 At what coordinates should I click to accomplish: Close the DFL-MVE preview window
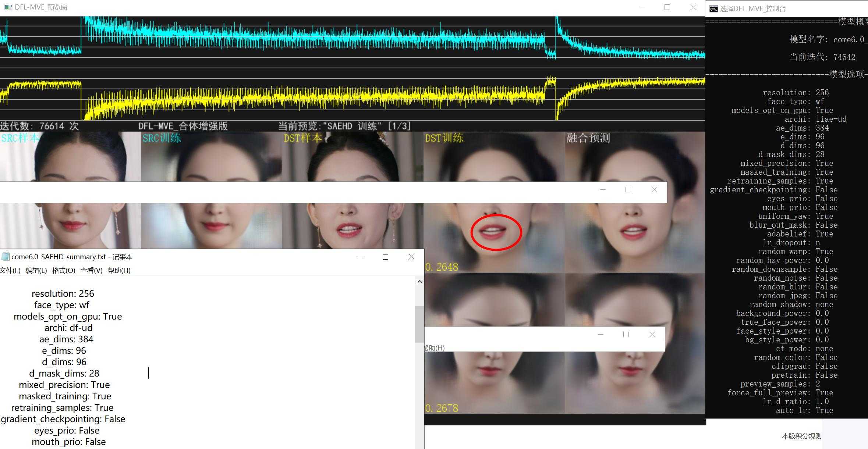(x=693, y=7)
